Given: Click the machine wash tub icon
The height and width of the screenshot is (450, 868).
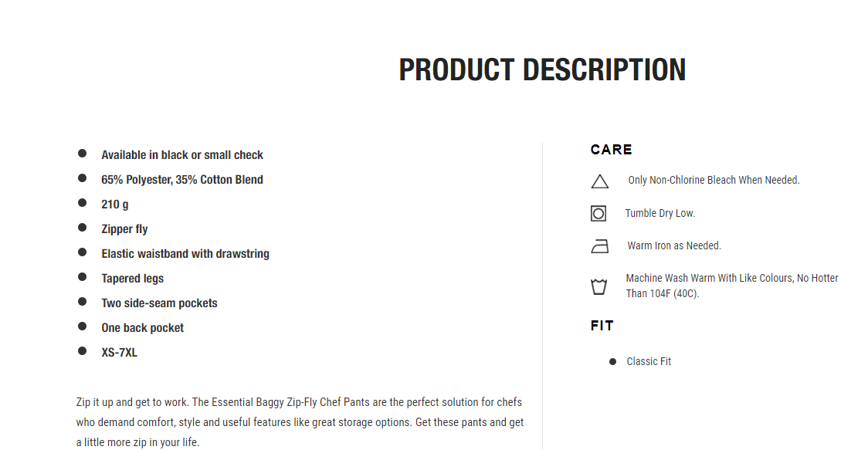Looking at the screenshot, I should pyautogui.click(x=599, y=286).
